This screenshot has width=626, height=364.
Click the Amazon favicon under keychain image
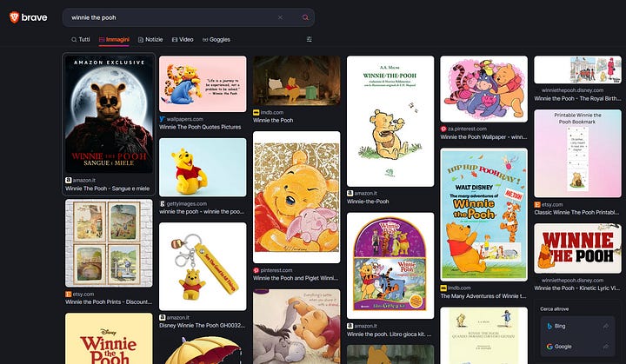click(x=162, y=318)
